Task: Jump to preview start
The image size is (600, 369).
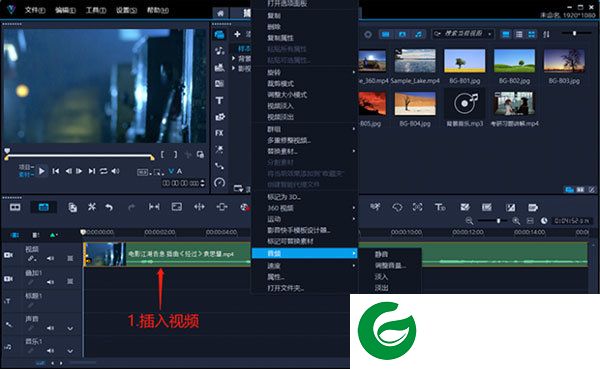Action: click(x=56, y=171)
